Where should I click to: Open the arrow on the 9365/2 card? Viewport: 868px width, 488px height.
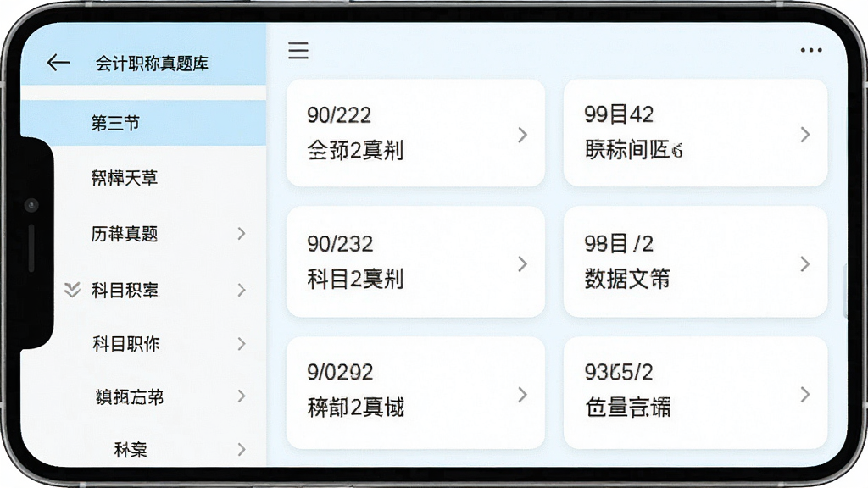(805, 395)
